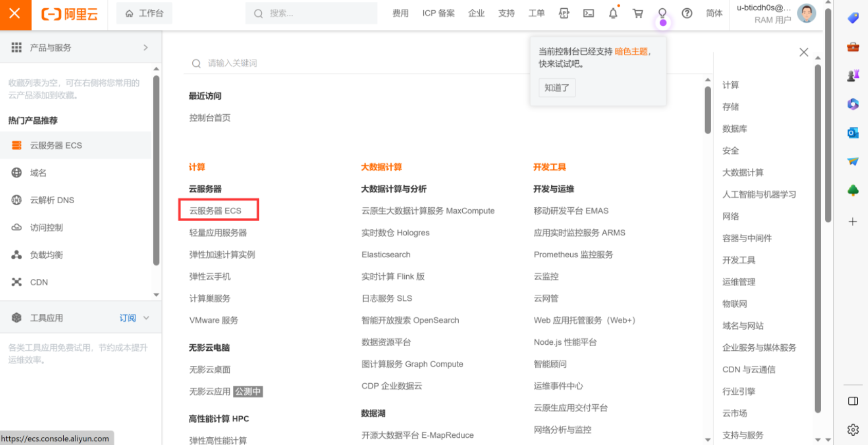
Task: Jump to 数据库 category
Action: click(x=734, y=129)
